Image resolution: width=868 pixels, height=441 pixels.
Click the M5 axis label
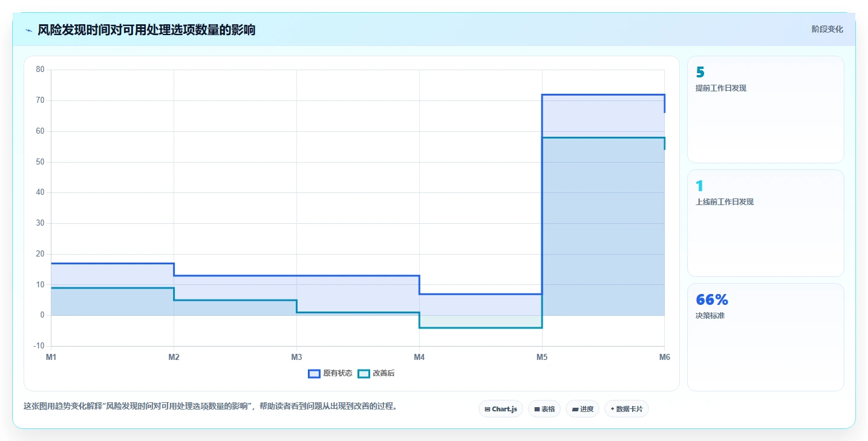pos(542,358)
